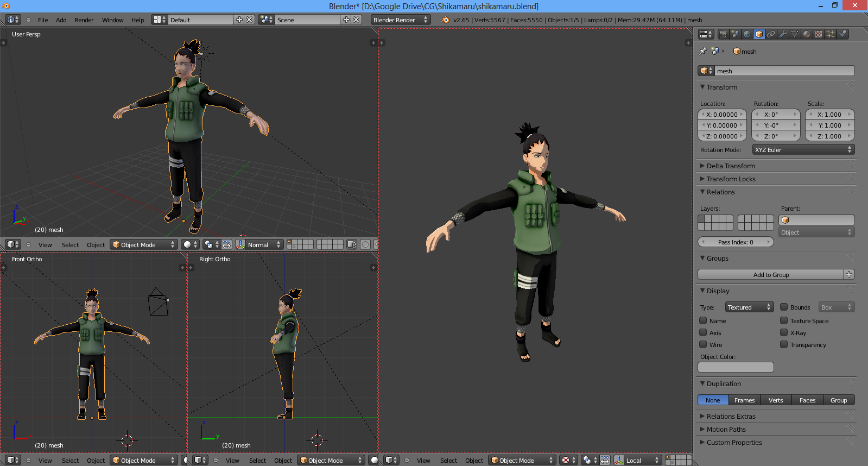Open display Type Textured dropdown
The width and height of the screenshot is (868, 466).
click(x=749, y=307)
